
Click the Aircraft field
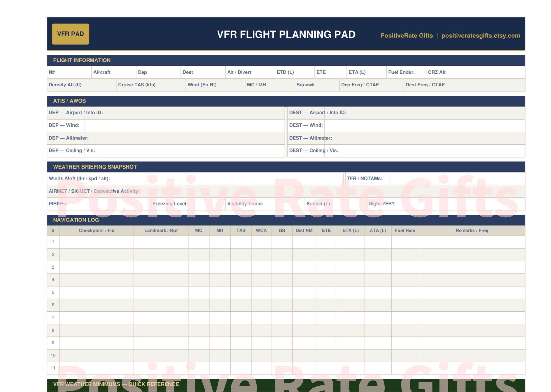pos(114,72)
